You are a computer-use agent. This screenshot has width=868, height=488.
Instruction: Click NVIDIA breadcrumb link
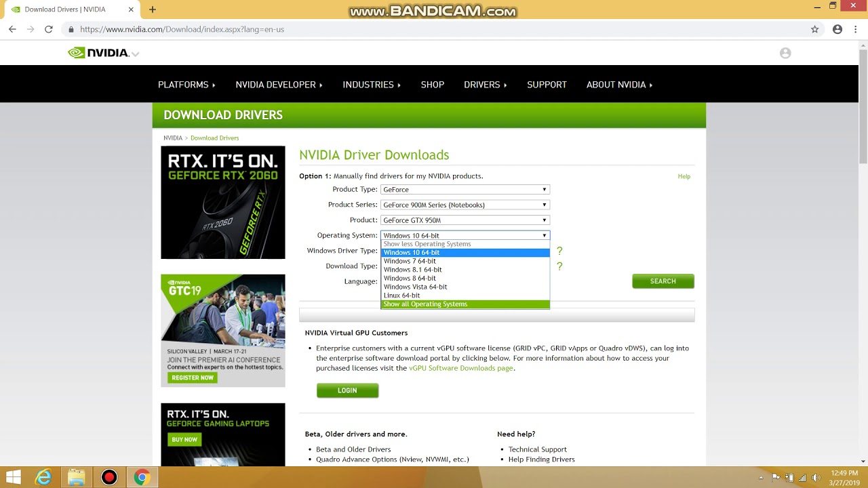(173, 138)
